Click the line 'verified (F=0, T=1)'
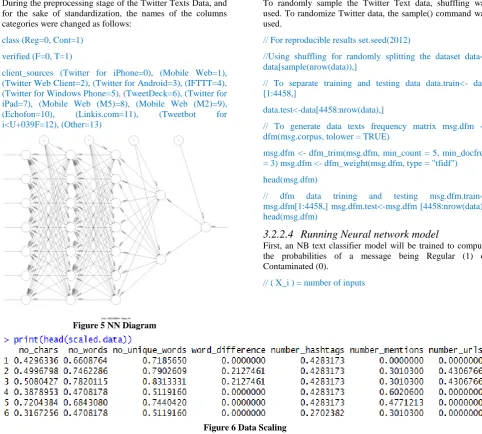The height and width of the screenshot is (434, 482). pos(37,56)
